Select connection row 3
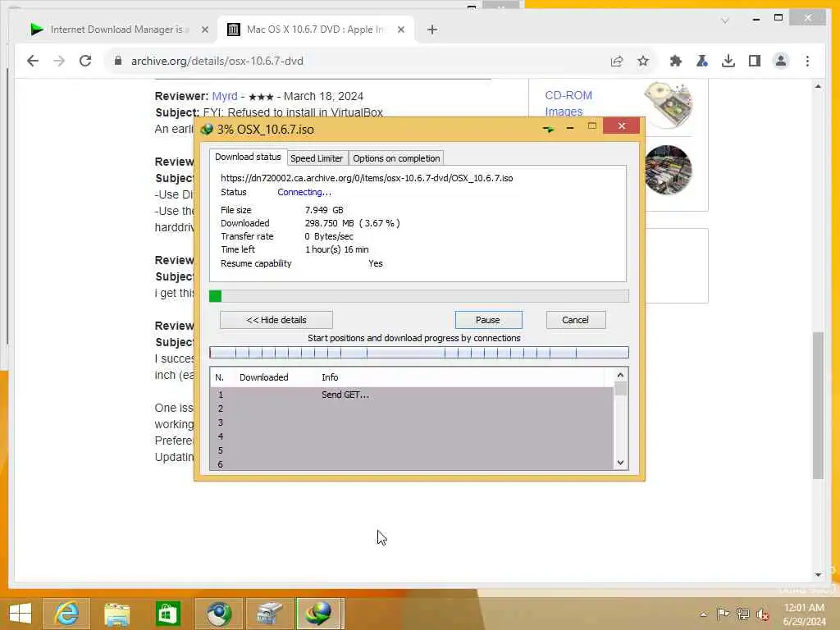840x630 pixels. (x=412, y=422)
